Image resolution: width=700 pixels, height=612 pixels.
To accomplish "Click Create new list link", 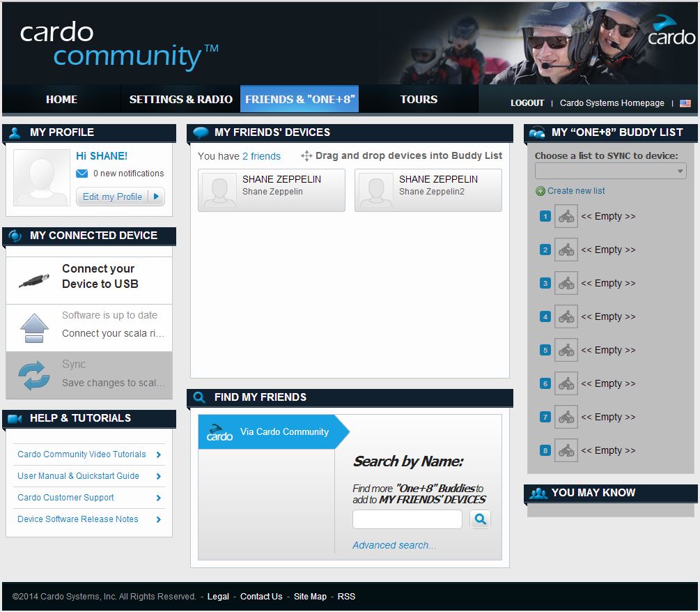I will pyautogui.click(x=576, y=191).
